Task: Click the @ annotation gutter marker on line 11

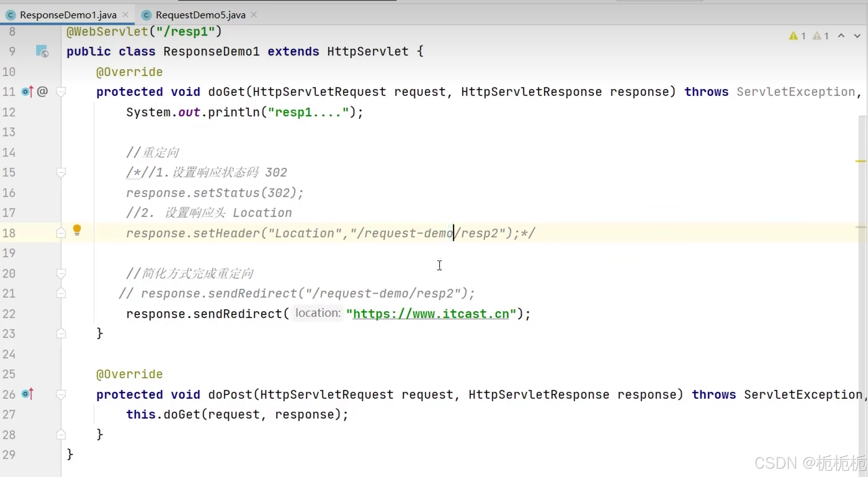Action: point(43,91)
